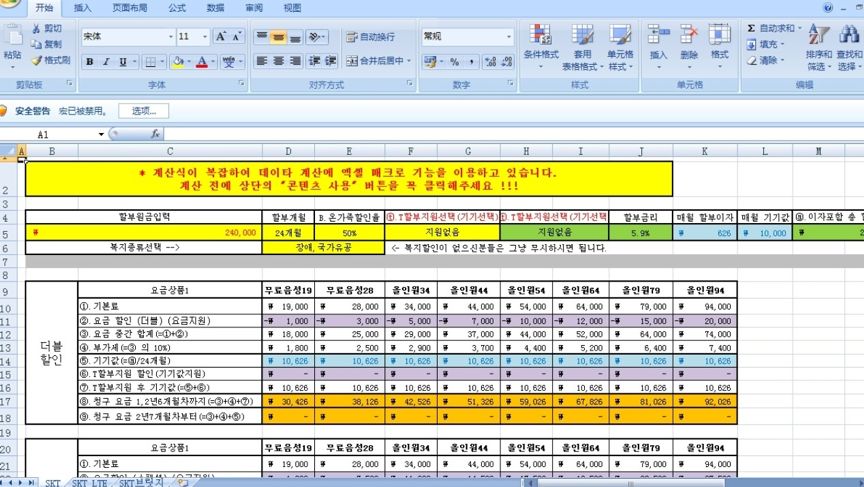Screen dimensions: 864x487
Task: Click the AutoSum (自动求和) sigma icon
Action: [751, 28]
